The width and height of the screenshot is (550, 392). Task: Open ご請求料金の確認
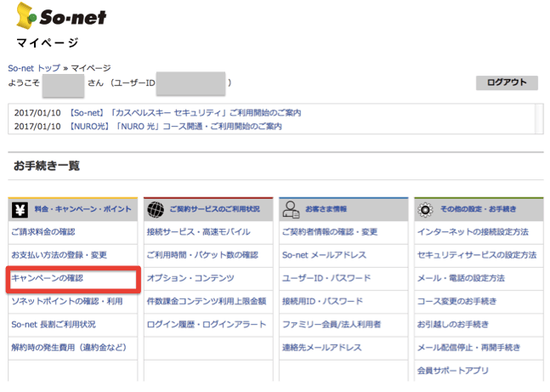click(43, 232)
